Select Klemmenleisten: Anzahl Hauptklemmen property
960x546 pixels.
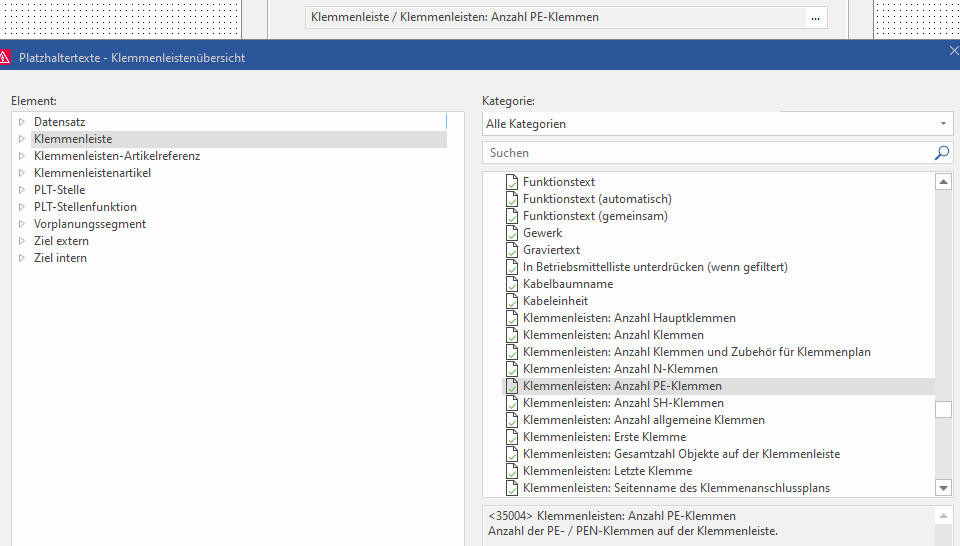(629, 318)
